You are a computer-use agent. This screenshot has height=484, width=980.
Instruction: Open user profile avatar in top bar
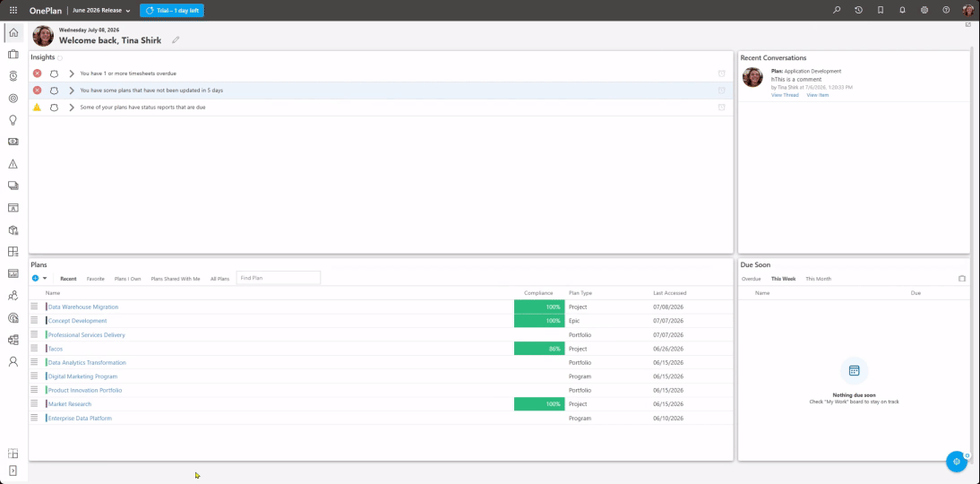click(x=968, y=10)
